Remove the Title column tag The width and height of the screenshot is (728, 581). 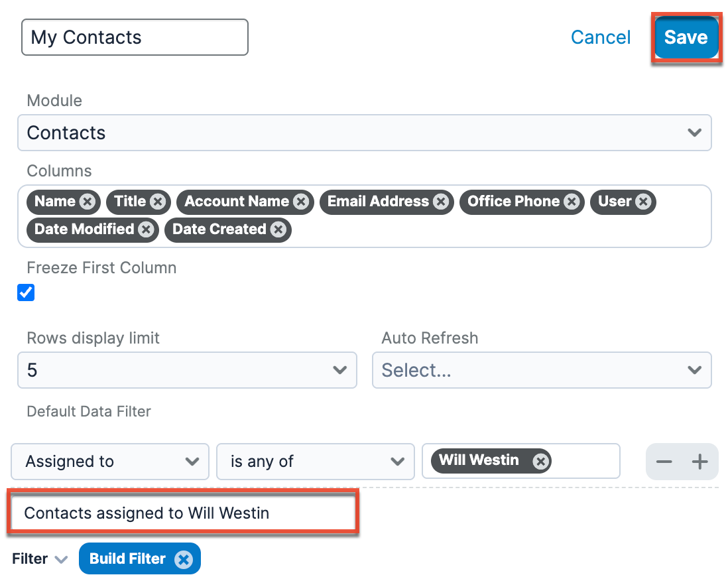(157, 202)
